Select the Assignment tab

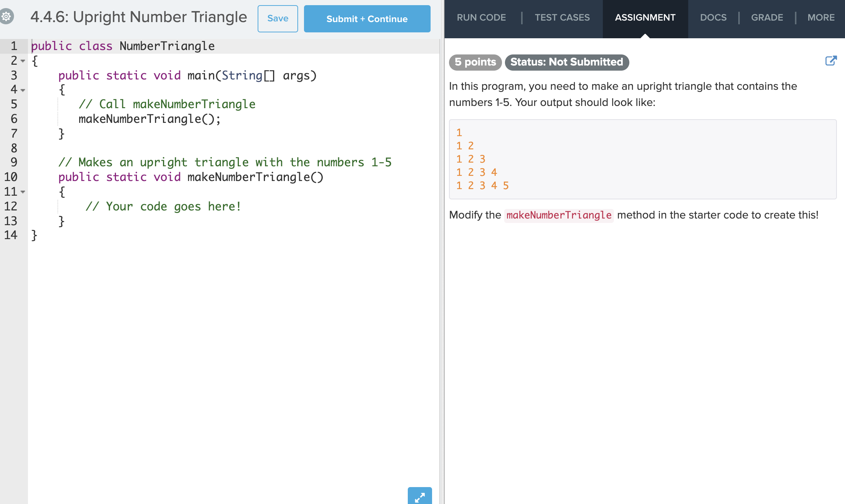coord(645,18)
